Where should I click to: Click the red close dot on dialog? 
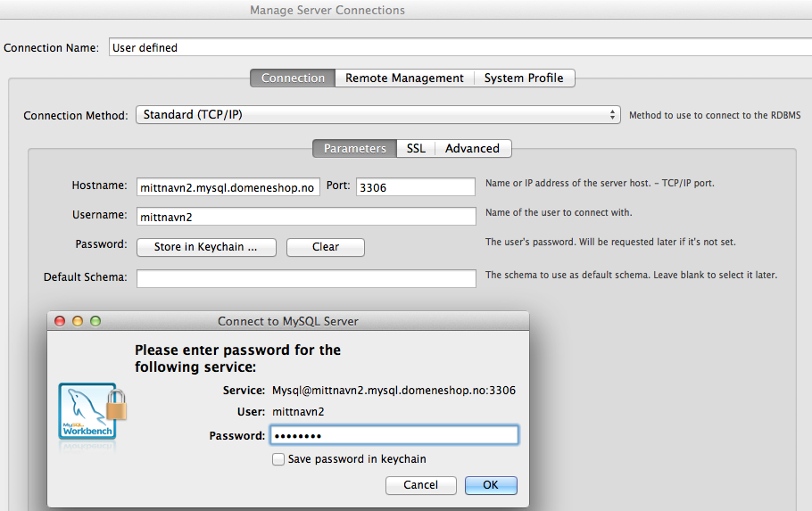click(60, 321)
